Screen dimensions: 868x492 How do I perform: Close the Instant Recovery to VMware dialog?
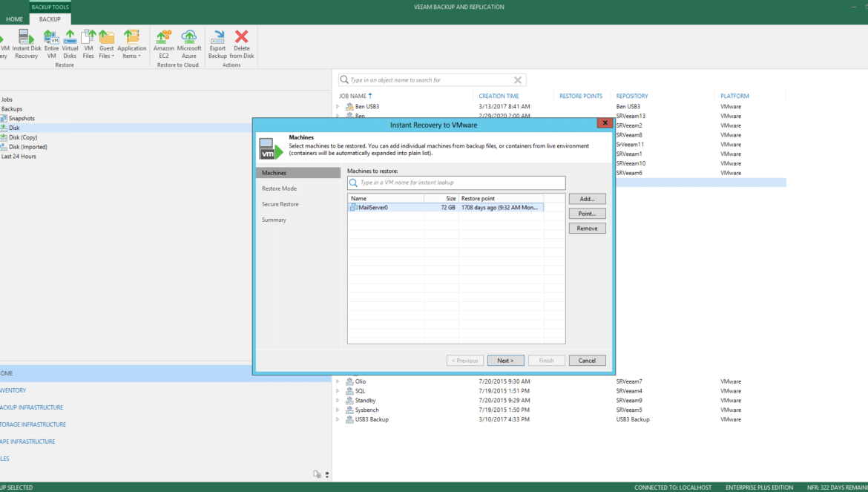point(605,123)
